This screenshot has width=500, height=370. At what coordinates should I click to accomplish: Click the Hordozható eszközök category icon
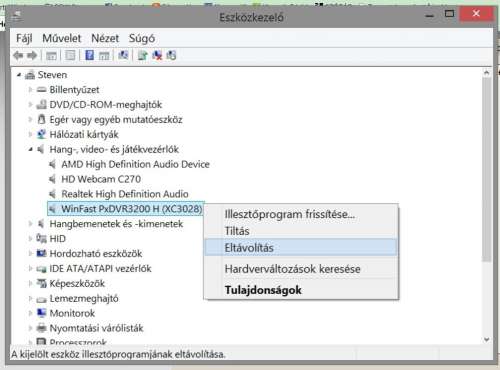[41, 254]
